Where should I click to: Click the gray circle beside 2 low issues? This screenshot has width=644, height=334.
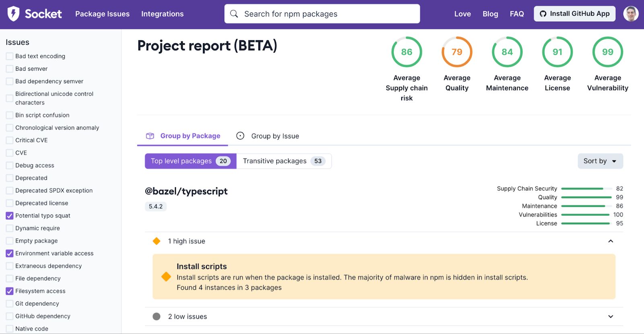pyautogui.click(x=157, y=316)
